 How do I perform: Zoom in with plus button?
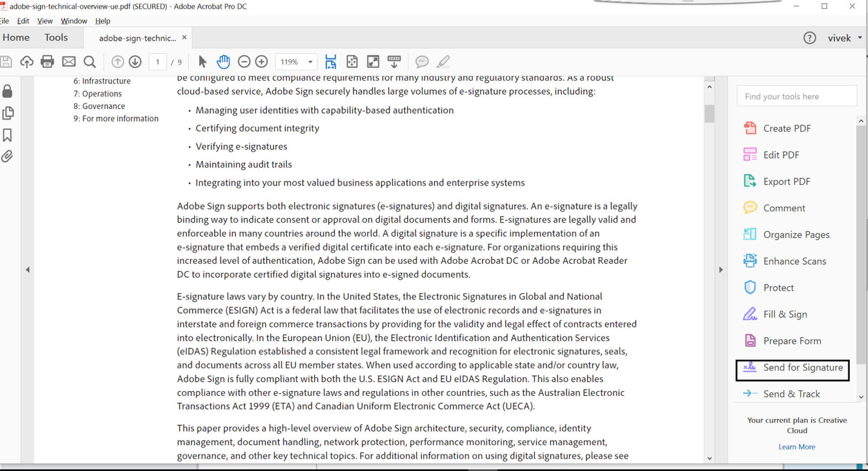pos(262,62)
